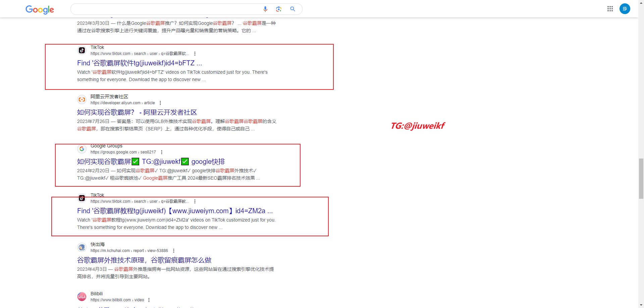644x308 pixels.
Task: Open more options for Bilibili result
Action: 149,300
